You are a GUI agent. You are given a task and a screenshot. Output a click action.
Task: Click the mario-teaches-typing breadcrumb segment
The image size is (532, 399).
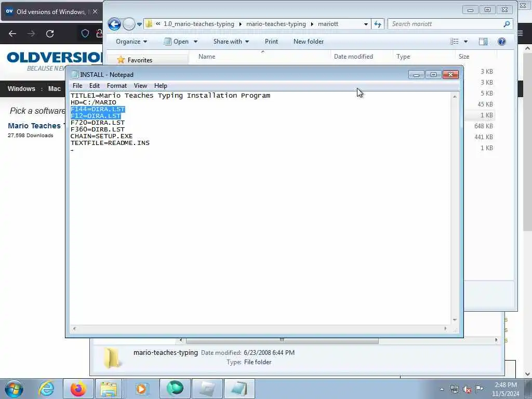coord(276,24)
